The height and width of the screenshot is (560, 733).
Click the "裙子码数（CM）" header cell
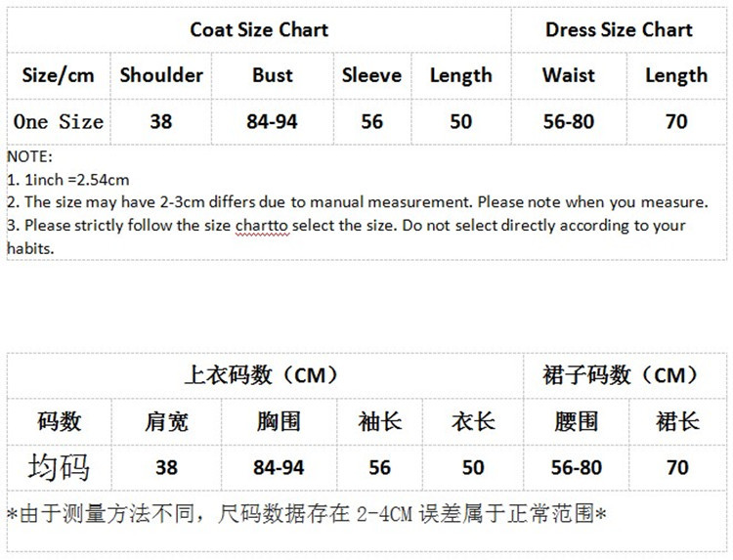[621, 375]
